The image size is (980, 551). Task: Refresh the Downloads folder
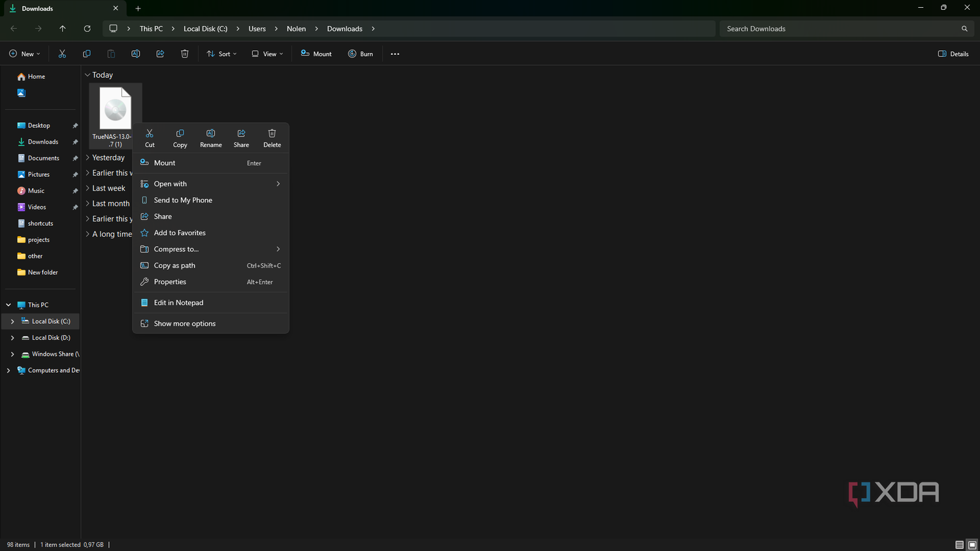click(x=87, y=29)
